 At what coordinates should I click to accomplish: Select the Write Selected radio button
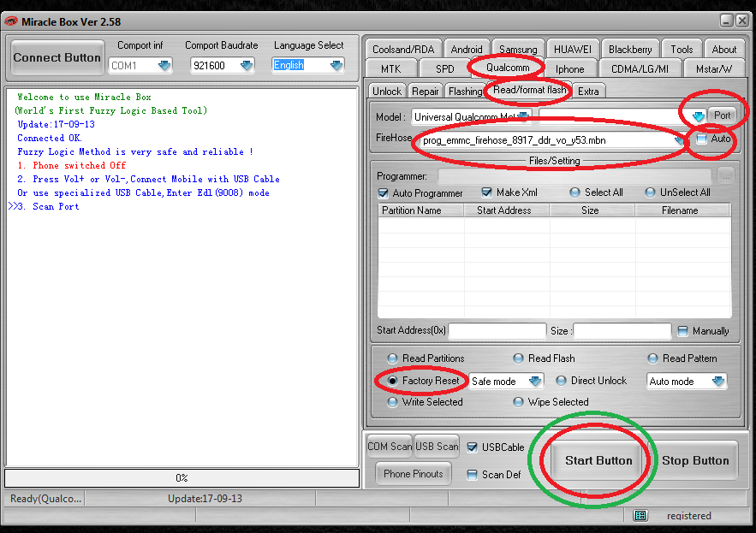392,402
